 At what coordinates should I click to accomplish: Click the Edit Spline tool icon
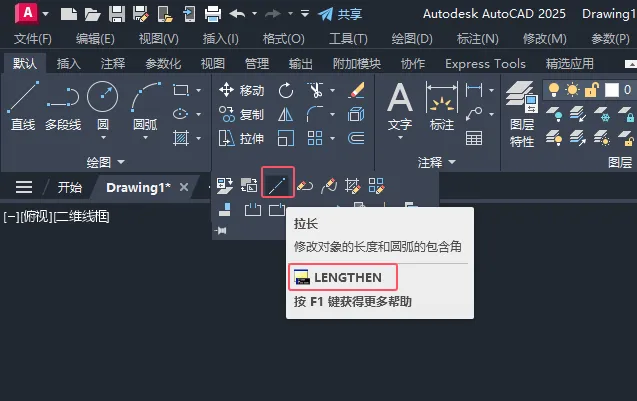pos(329,186)
